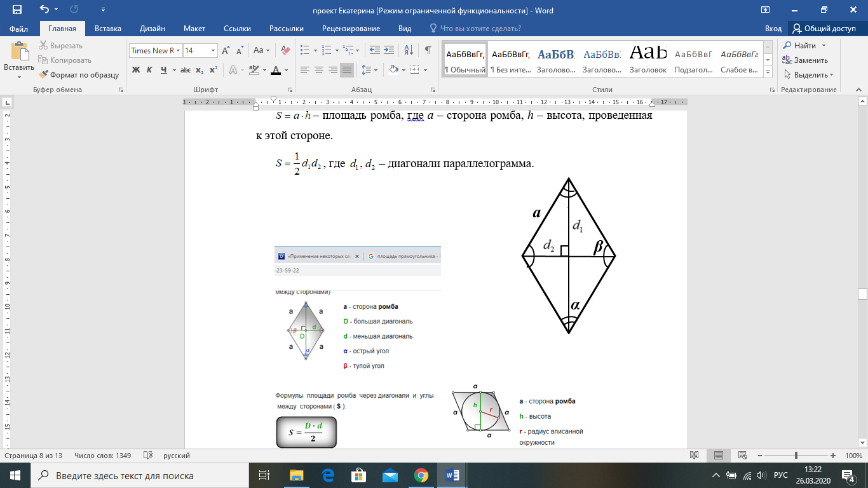
Task: Click the Общий доступ share button
Action: click(824, 29)
